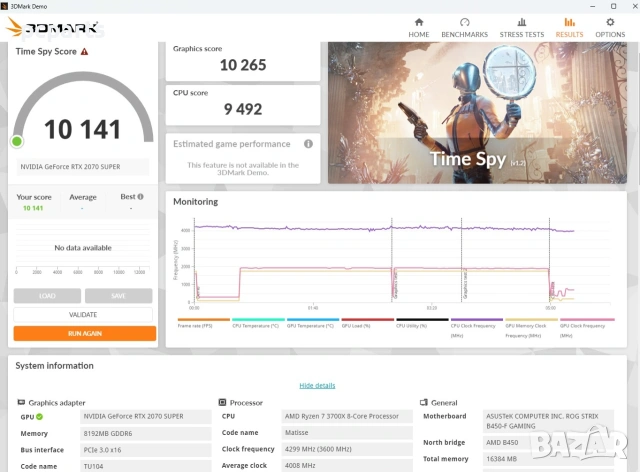640x472 pixels.
Task: Click the green Your score value 10 141
Action: click(x=33, y=208)
